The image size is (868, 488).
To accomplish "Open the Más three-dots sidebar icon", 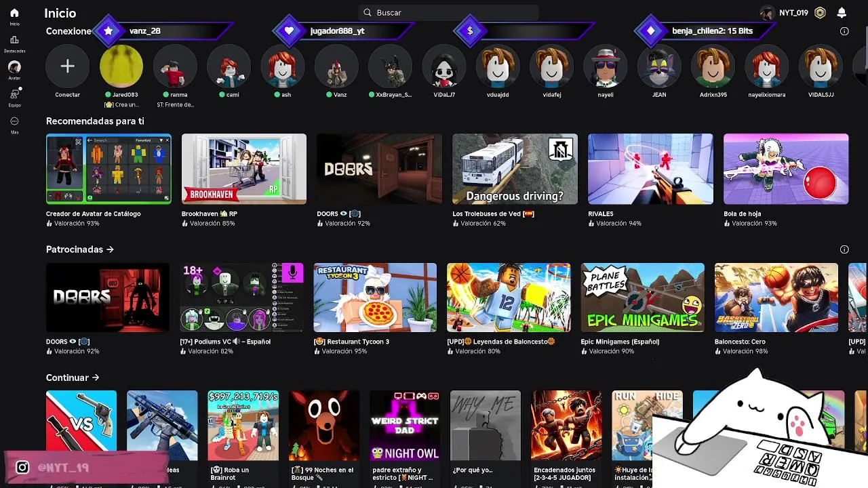I will pos(14,121).
